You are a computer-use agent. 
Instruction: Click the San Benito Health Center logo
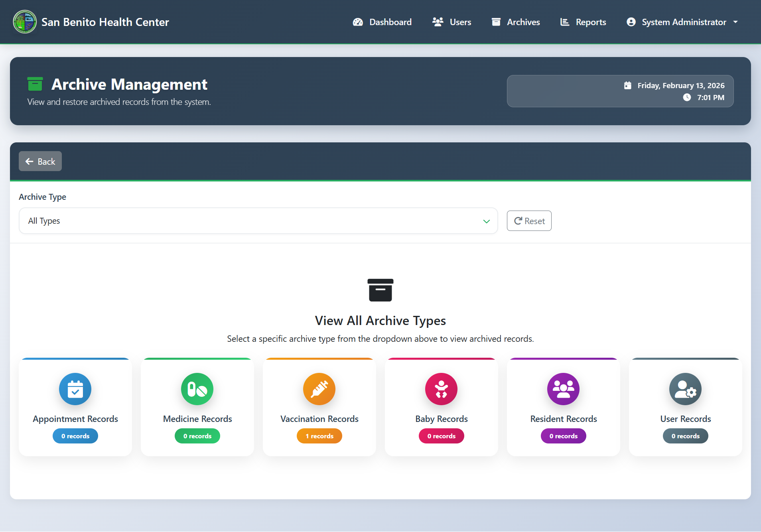point(25,22)
